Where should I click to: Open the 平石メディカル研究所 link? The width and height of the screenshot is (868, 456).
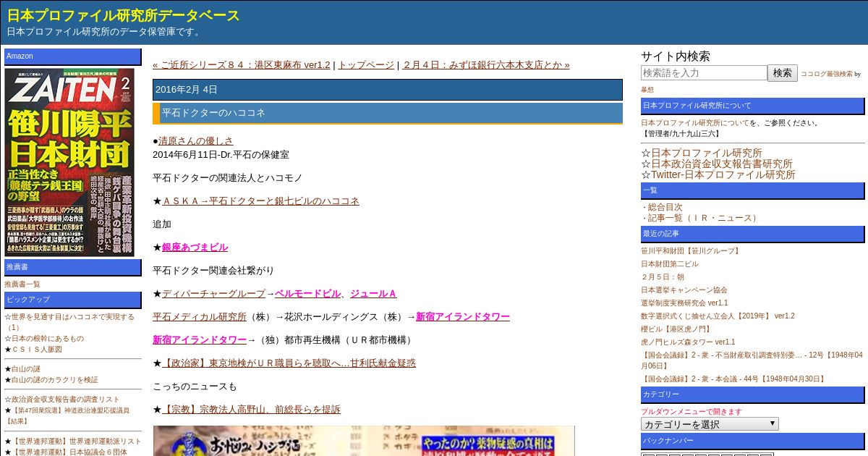pyautogui.click(x=200, y=316)
